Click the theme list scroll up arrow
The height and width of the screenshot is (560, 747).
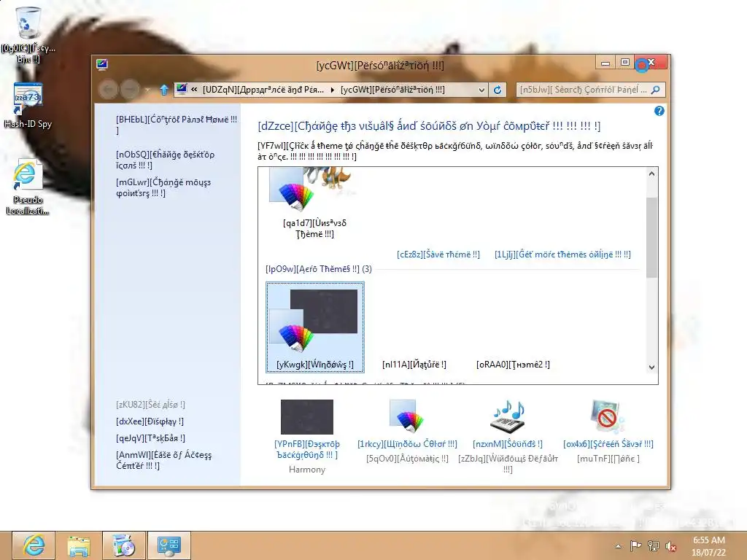[651, 174]
